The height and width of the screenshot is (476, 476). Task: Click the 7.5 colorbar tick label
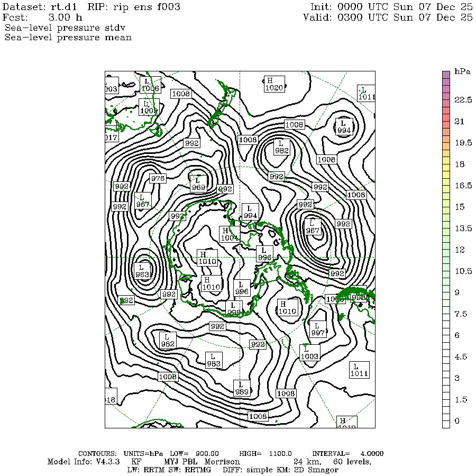click(461, 314)
